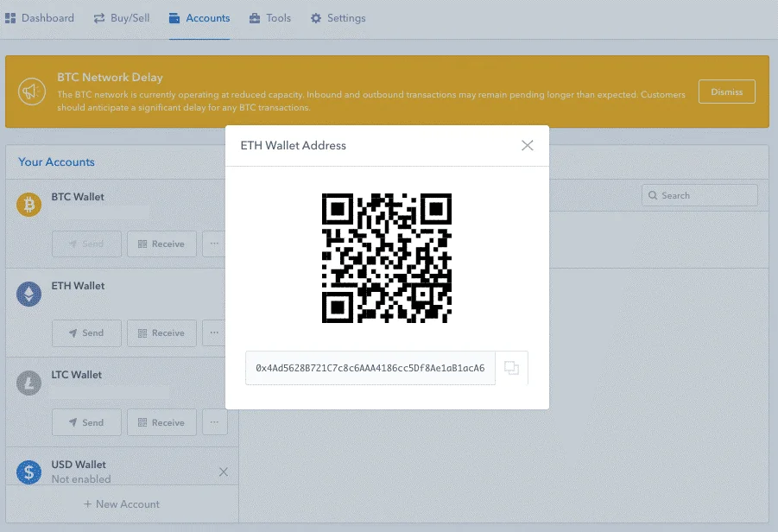Click the Litecoin wallet icon
The image size is (778, 532).
[x=28, y=383]
